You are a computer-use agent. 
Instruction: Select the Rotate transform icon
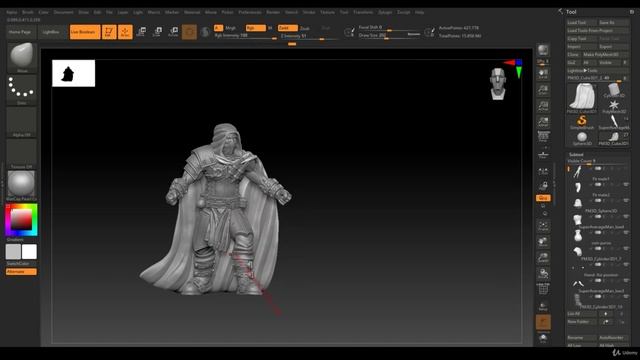click(x=173, y=32)
